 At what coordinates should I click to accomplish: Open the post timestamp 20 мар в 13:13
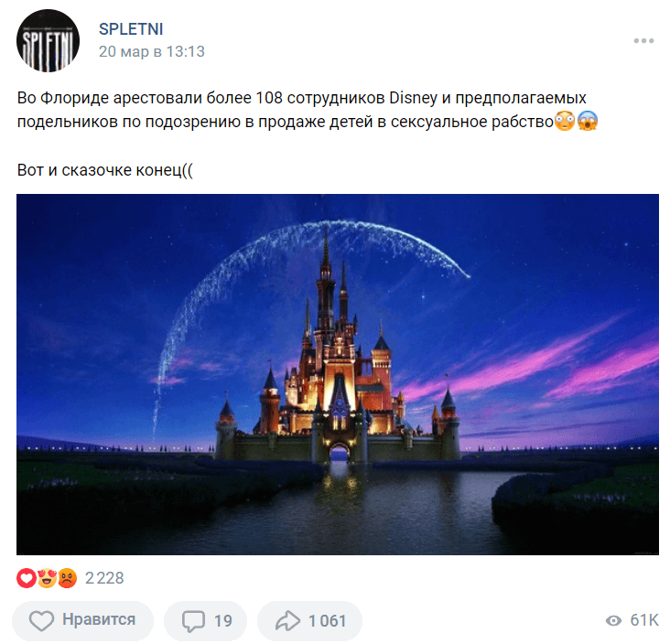point(152,51)
